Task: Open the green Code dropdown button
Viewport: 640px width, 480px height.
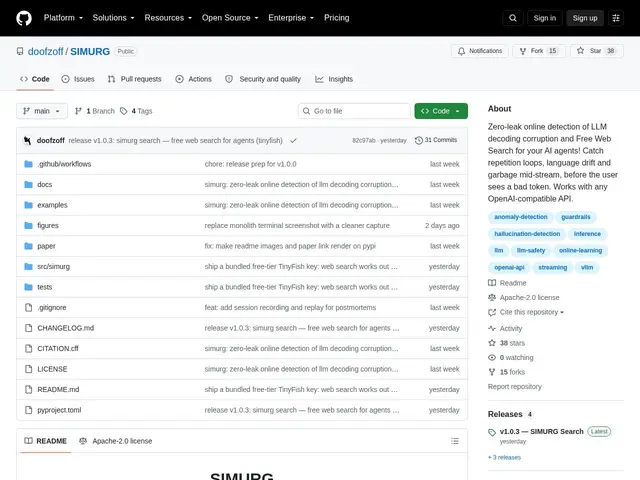Action: 441,111
